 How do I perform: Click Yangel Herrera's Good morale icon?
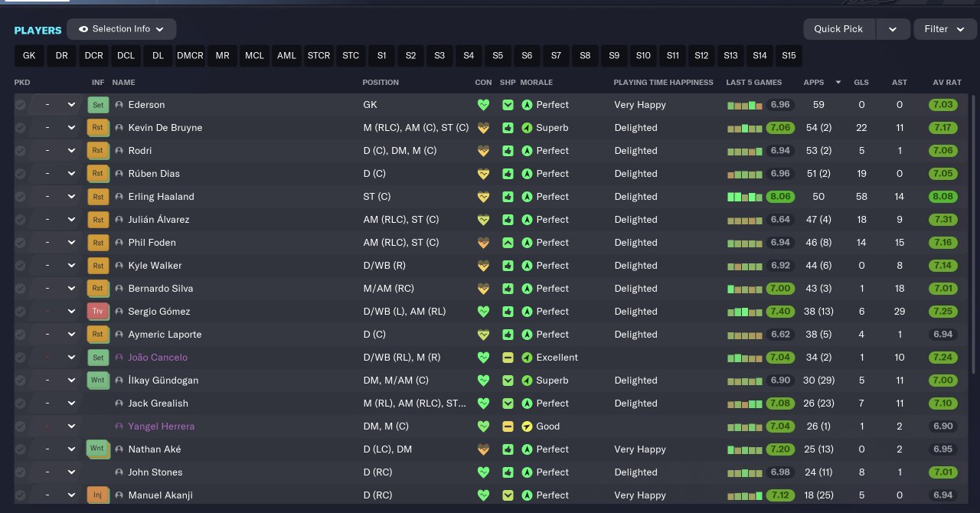527,426
